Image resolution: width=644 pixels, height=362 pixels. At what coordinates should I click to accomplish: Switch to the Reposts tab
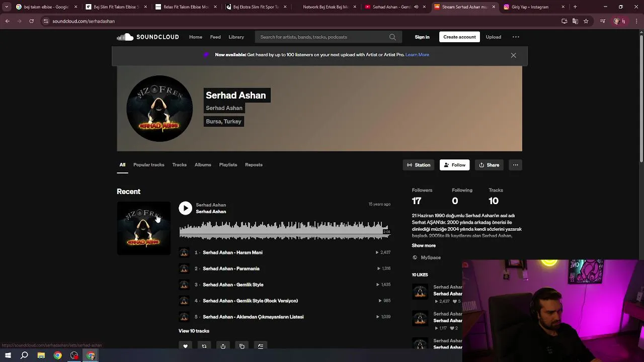(254, 165)
